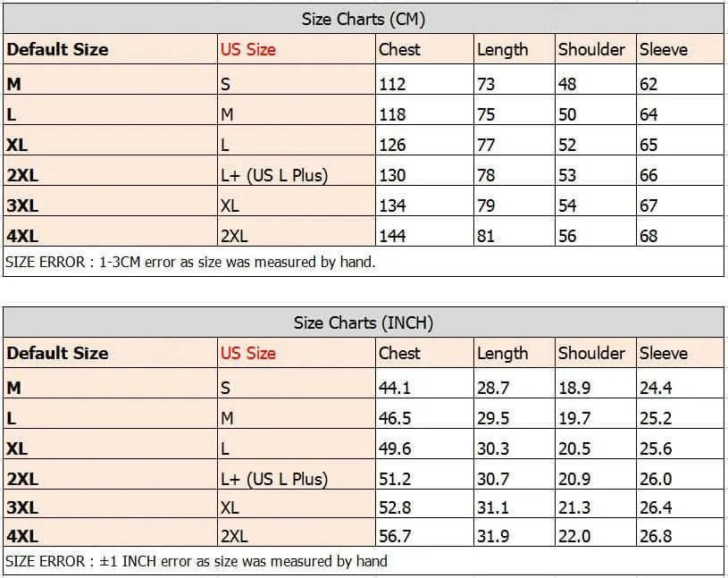Click the ±1 INCH size error note
Image resolution: width=728 pixels, height=578 pixels.
[196, 561]
